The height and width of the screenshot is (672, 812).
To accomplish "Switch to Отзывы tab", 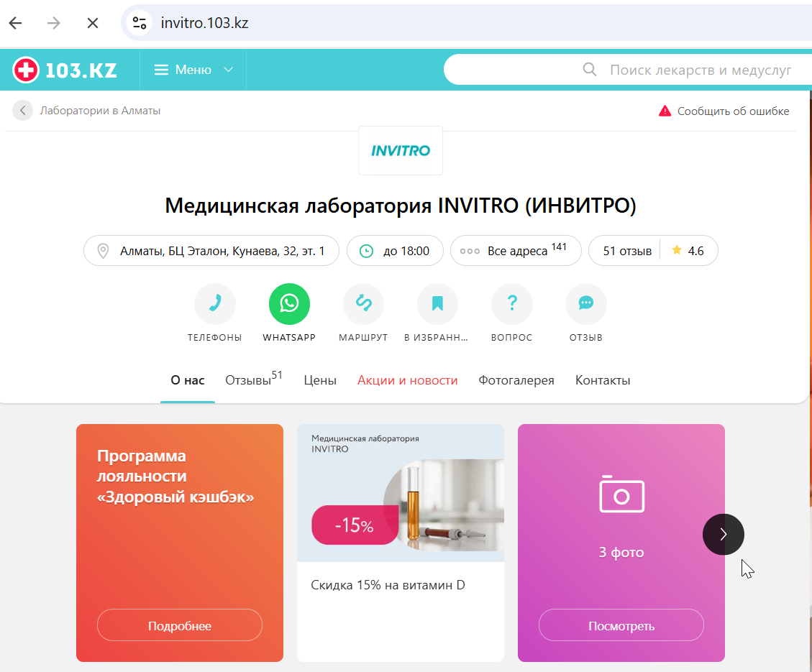I will tap(254, 379).
